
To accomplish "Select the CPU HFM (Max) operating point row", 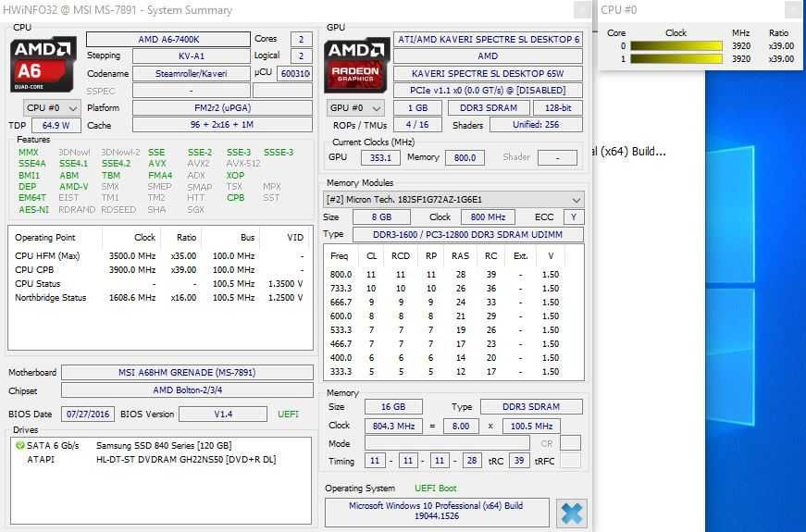I will pos(159,256).
